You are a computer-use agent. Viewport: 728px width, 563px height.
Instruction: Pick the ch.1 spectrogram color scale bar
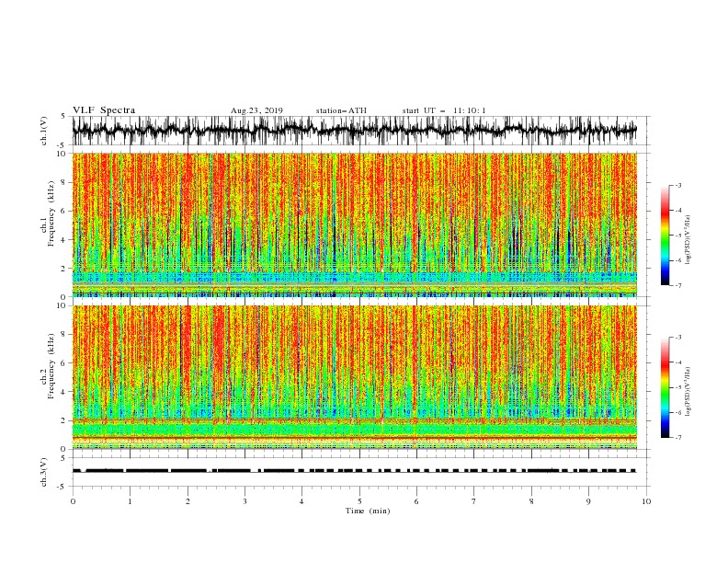tap(665, 236)
